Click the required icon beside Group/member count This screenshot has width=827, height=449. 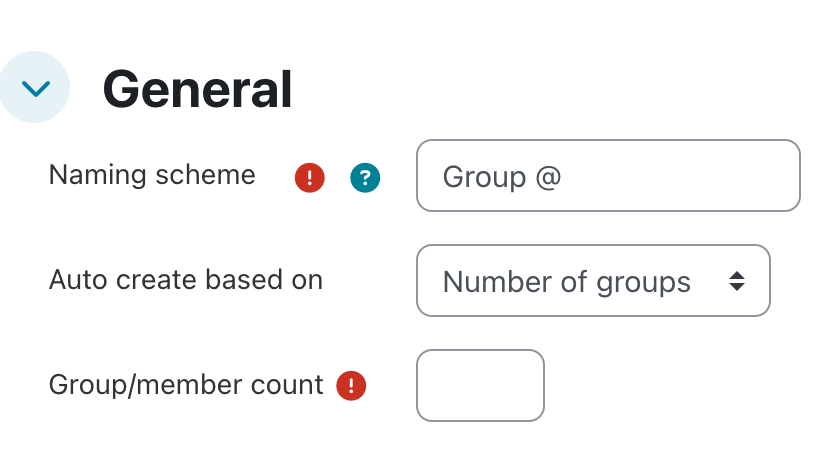[x=351, y=385]
